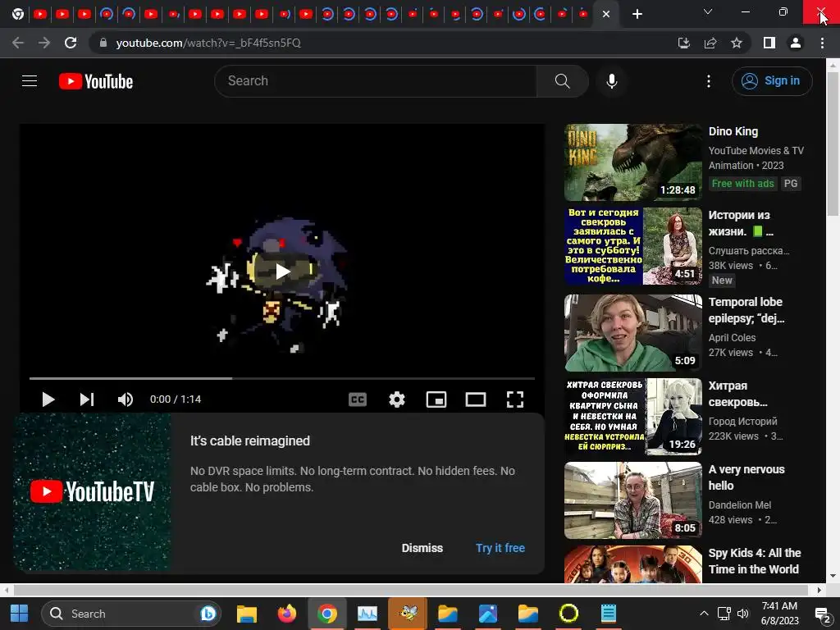Screen dimensions: 840x630
Task: Open File Explorer from the taskbar
Action: (247, 614)
